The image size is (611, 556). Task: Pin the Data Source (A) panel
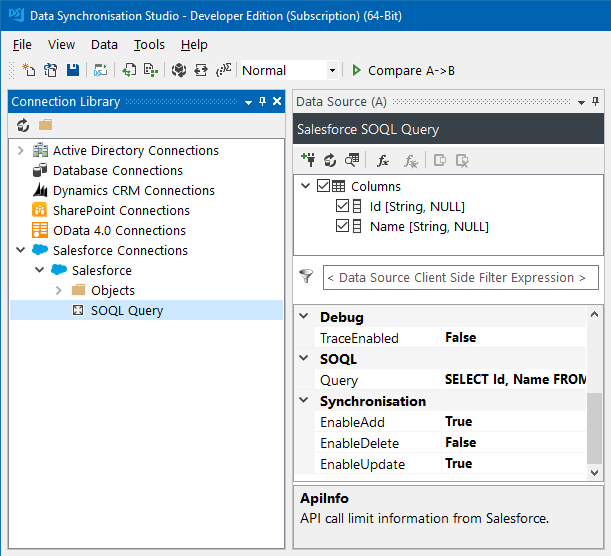tap(595, 102)
